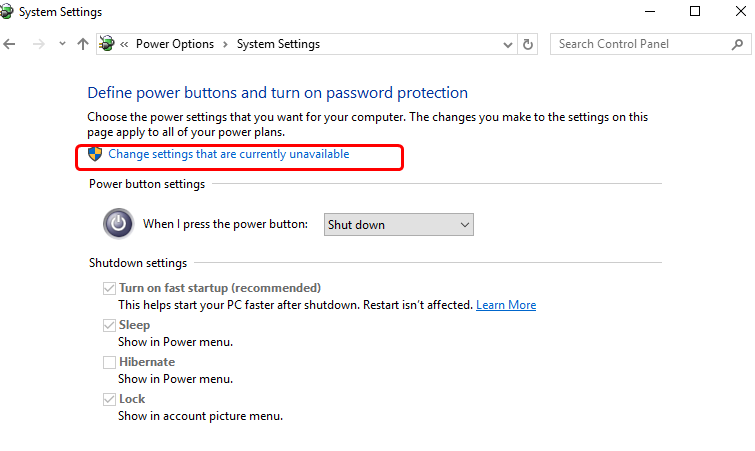Open the Learn More link
Screen dimensions: 755x451
point(506,305)
